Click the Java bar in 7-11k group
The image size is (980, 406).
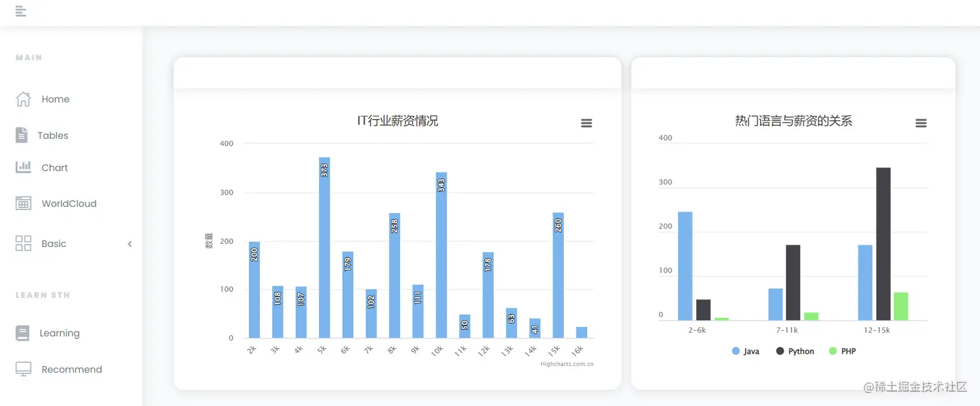pos(776,304)
